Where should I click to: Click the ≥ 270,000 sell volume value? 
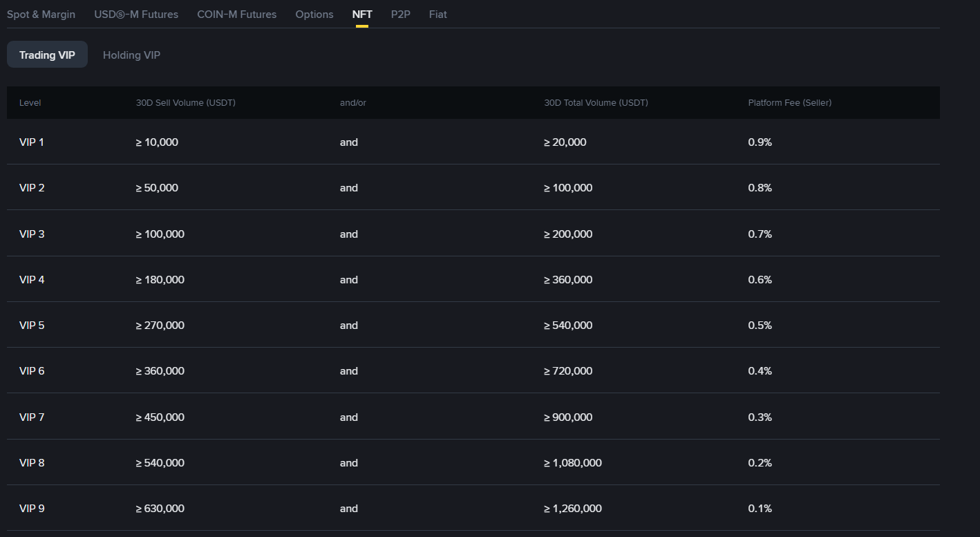pos(160,325)
